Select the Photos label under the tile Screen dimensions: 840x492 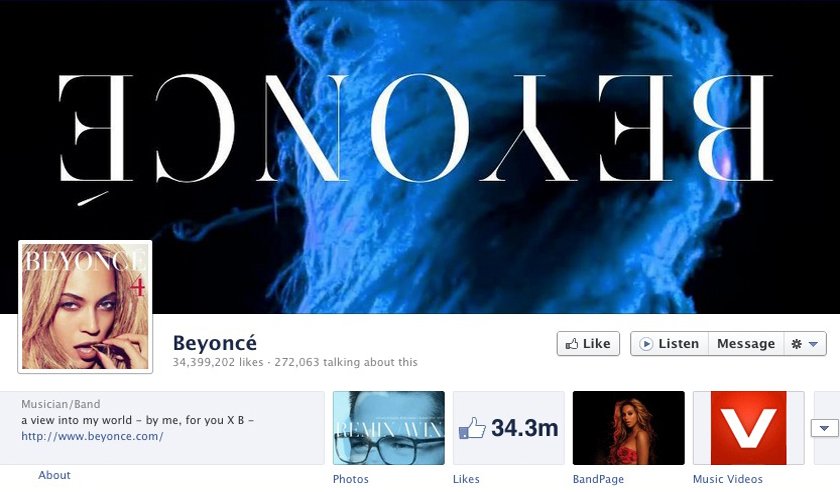(350, 479)
